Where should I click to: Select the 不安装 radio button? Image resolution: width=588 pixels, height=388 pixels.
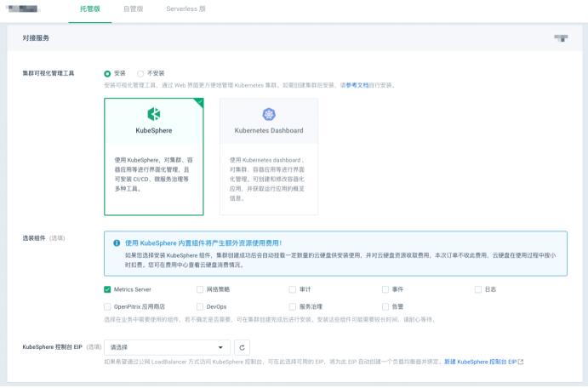click(140, 73)
